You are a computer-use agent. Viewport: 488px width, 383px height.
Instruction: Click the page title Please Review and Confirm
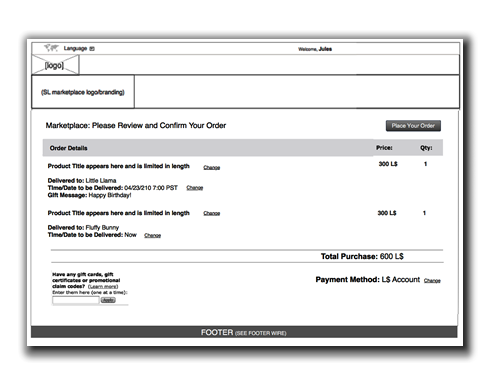(136, 126)
